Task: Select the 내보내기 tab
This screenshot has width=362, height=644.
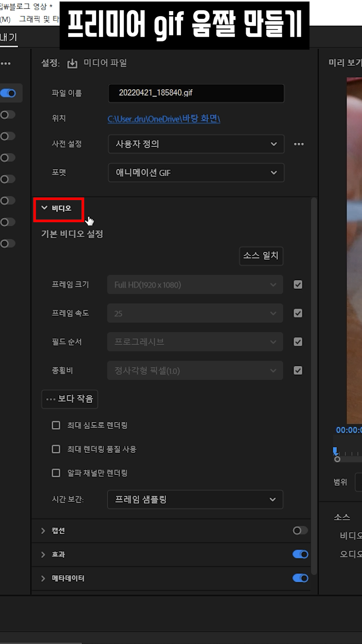Action: coord(8,37)
